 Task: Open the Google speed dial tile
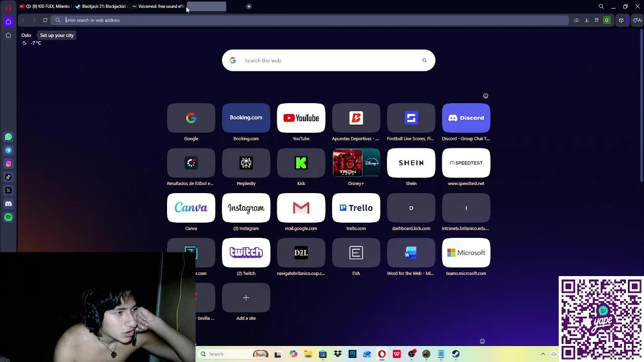191,118
